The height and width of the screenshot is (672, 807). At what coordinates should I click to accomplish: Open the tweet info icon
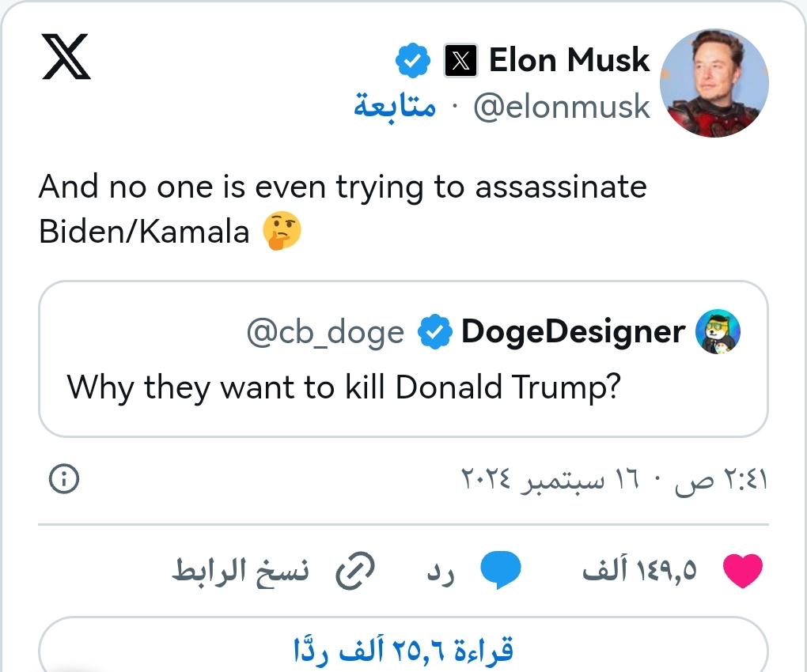point(63,478)
